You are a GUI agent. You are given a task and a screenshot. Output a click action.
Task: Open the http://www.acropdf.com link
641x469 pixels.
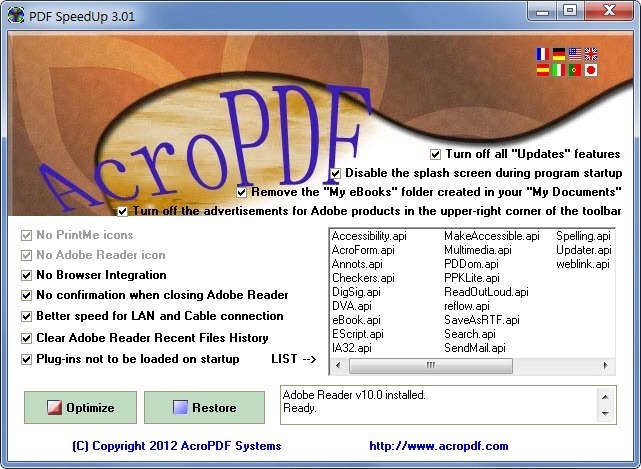click(439, 446)
